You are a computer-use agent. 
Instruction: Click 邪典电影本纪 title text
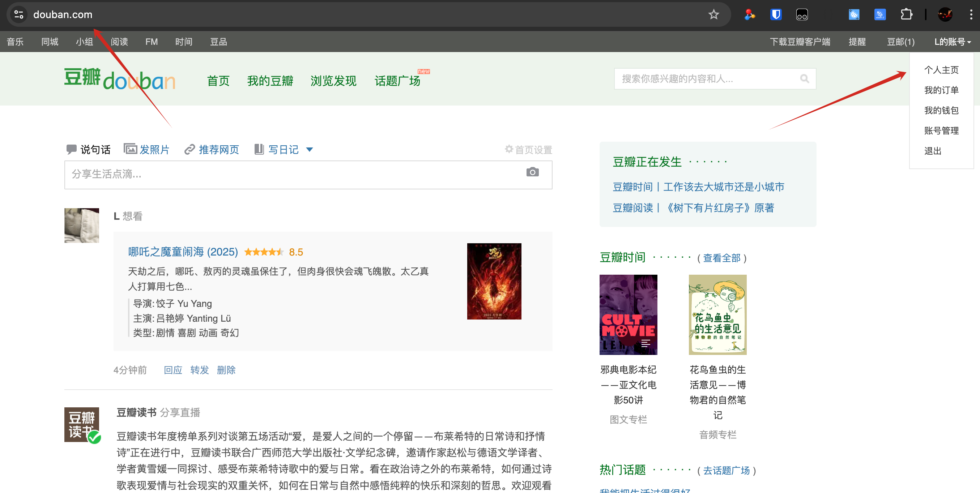pos(628,385)
